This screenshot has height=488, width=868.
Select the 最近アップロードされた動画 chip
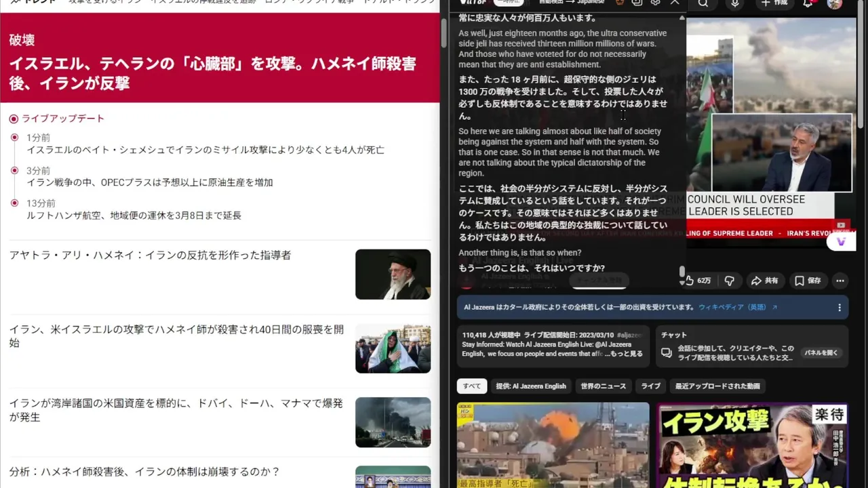pyautogui.click(x=717, y=386)
